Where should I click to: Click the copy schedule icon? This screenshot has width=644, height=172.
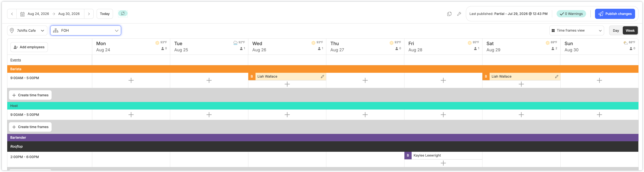click(x=449, y=14)
